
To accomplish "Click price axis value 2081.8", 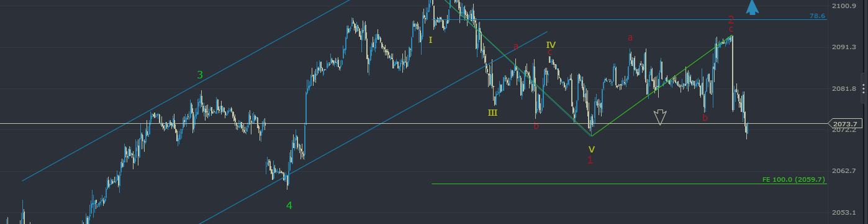I will pyautogui.click(x=844, y=89).
